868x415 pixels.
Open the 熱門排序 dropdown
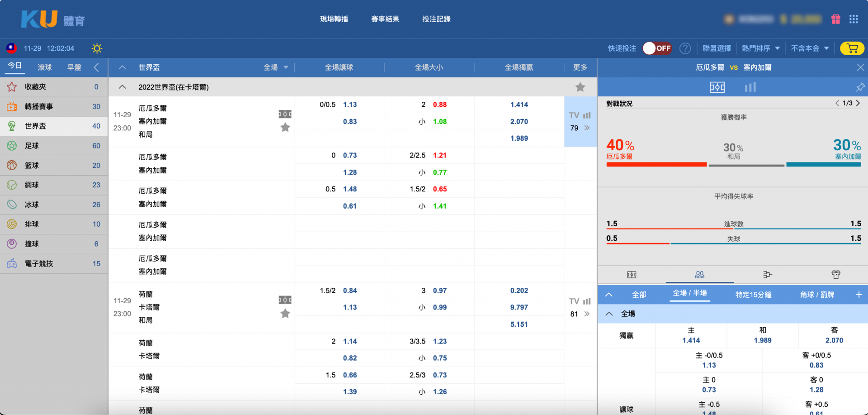[x=761, y=48]
